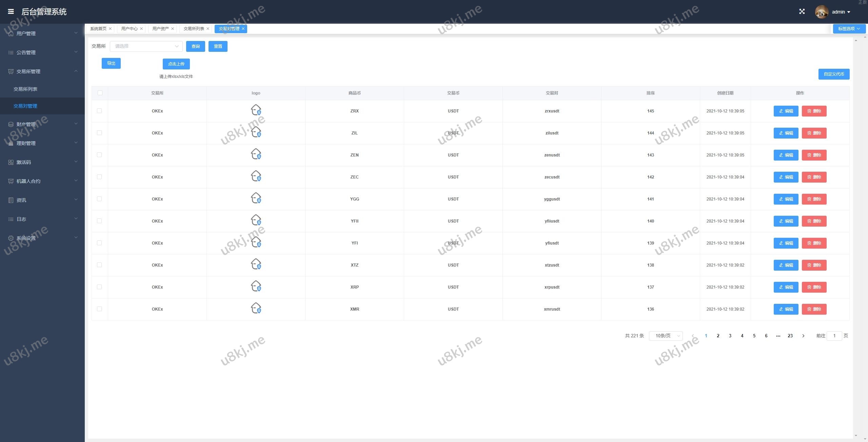Image resolution: width=868 pixels, height=442 pixels.
Task: Click the fullscreen toggle icon
Action: pos(802,12)
